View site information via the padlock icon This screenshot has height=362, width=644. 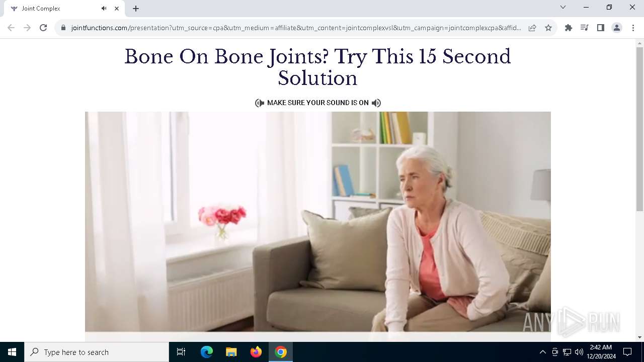coord(63,28)
